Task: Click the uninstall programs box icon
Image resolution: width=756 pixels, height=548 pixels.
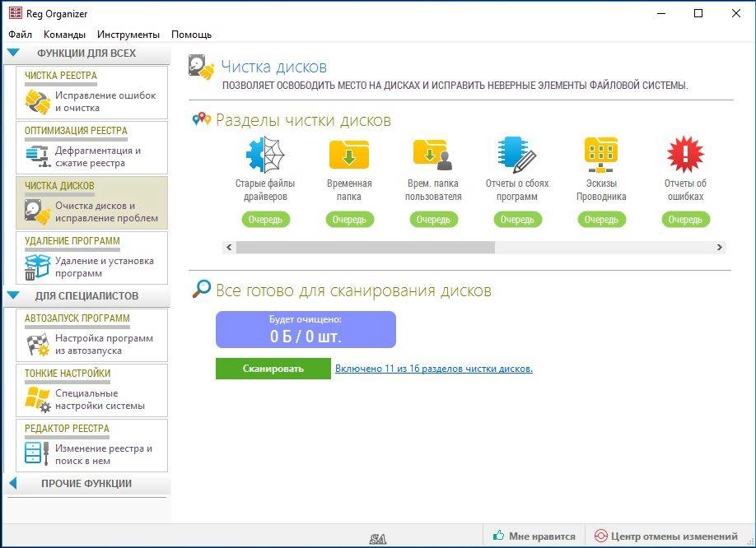Action: (37, 267)
